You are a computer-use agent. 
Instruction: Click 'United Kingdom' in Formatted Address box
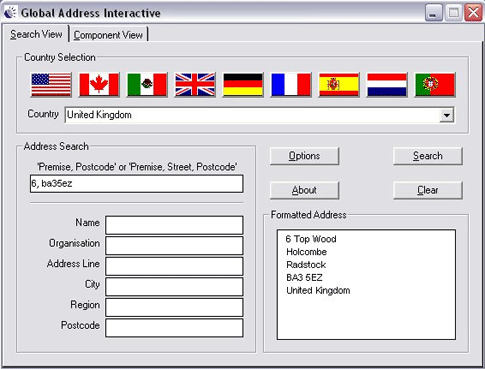coord(318,290)
